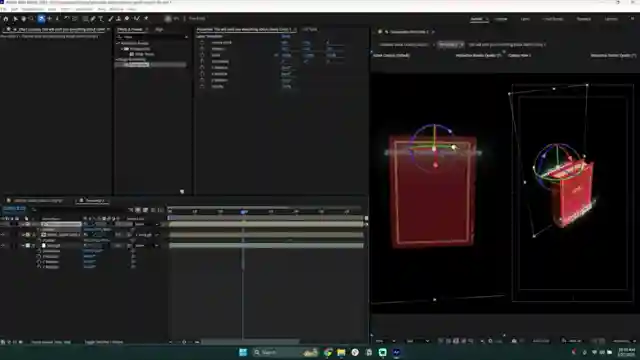Click the red bag in right viewer
The height and width of the screenshot is (360, 640).
pyautogui.click(x=574, y=194)
